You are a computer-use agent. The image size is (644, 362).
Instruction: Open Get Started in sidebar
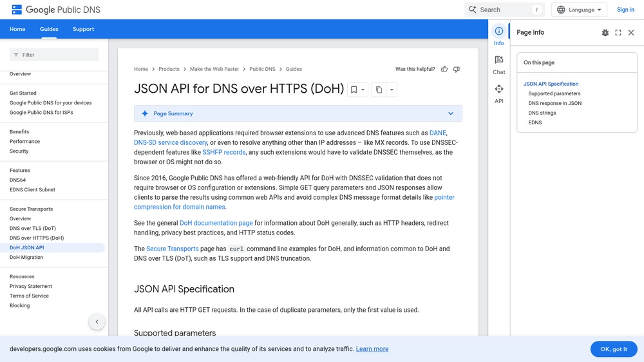pyautogui.click(x=23, y=93)
